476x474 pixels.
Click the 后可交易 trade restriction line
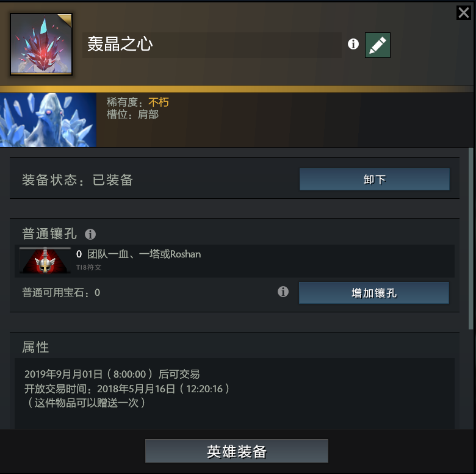pyautogui.click(x=112, y=374)
